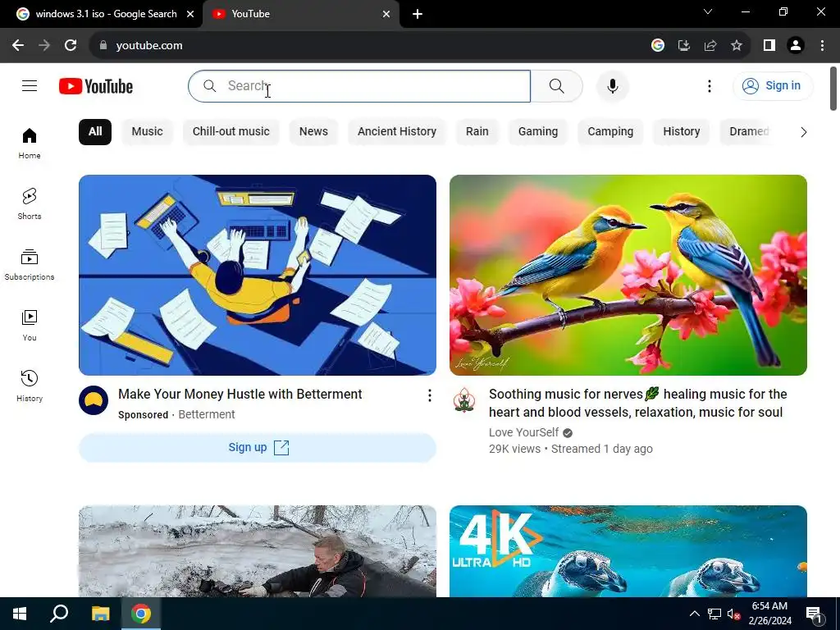Open the network tray icon
Screen dimensions: 840x630
(714, 614)
